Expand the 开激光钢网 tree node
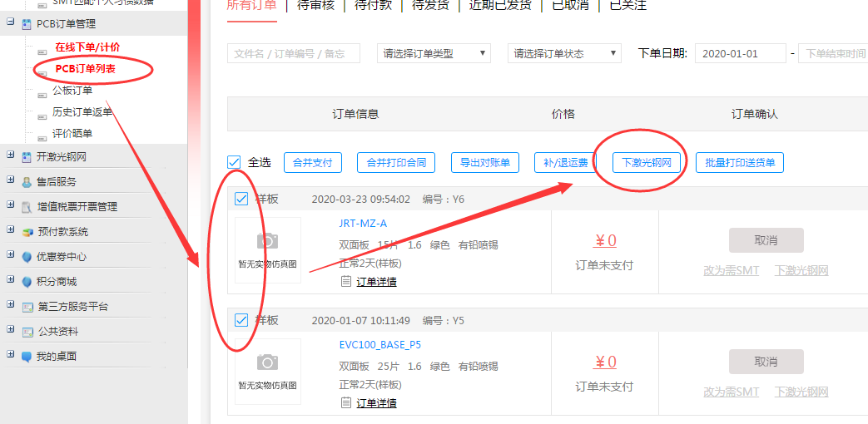Image resolution: width=868 pixels, height=424 pixels. 11,155
